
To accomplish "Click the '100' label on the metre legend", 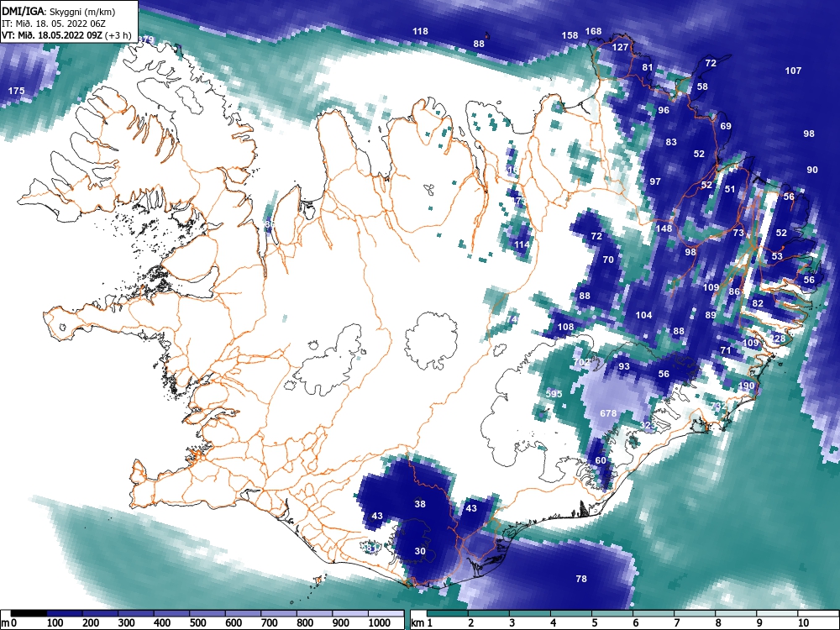I will pyautogui.click(x=55, y=623).
